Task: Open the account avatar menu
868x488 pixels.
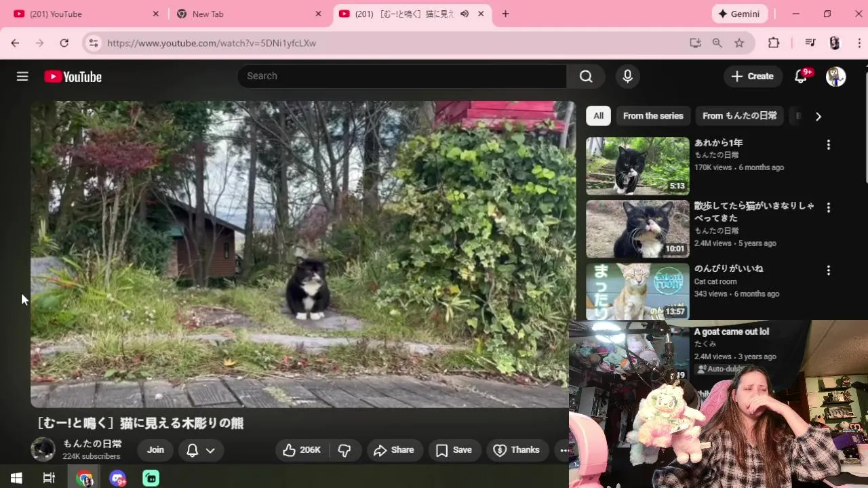Action: pos(835,77)
